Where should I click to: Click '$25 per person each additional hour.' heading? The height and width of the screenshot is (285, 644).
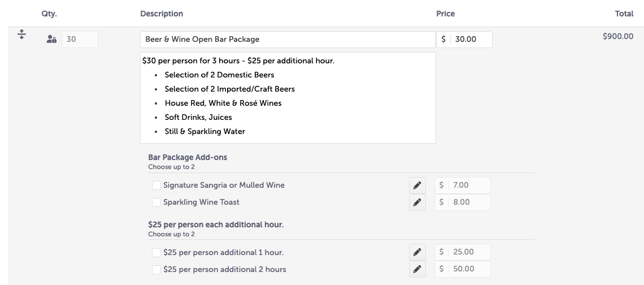216,225
